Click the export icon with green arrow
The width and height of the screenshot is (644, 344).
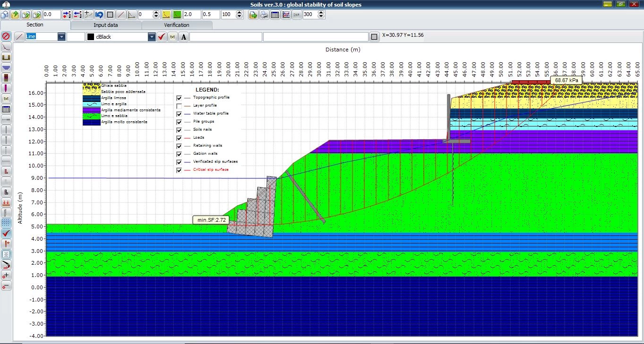(x=253, y=15)
